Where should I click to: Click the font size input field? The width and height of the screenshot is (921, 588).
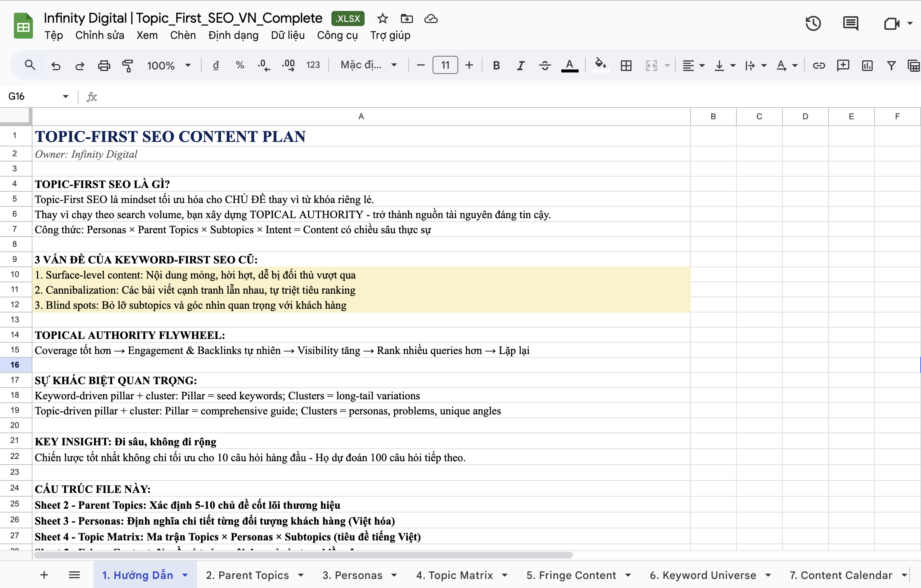click(x=445, y=65)
